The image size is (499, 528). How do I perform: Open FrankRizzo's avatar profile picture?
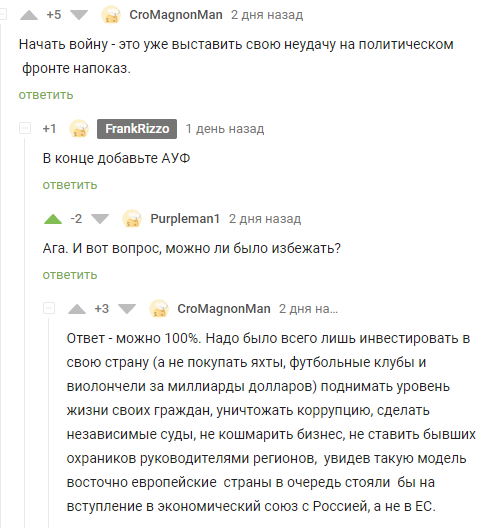point(79,129)
